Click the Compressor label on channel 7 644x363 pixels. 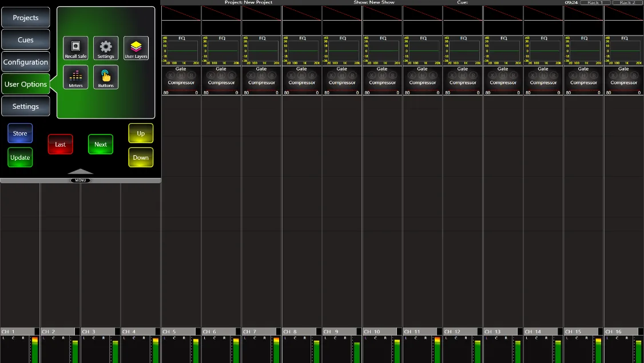261,82
